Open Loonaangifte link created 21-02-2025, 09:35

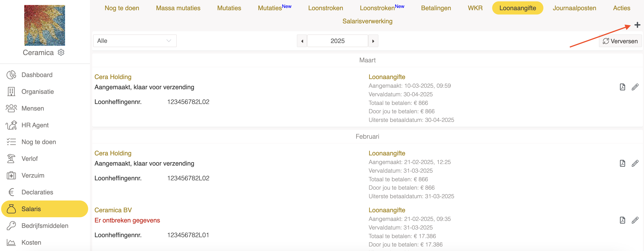(x=387, y=210)
